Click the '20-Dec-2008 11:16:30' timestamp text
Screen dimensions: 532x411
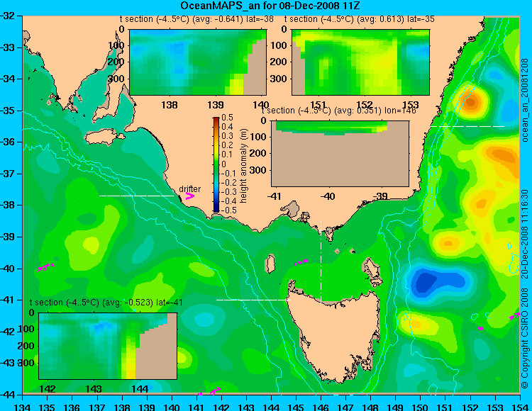tap(524, 233)
